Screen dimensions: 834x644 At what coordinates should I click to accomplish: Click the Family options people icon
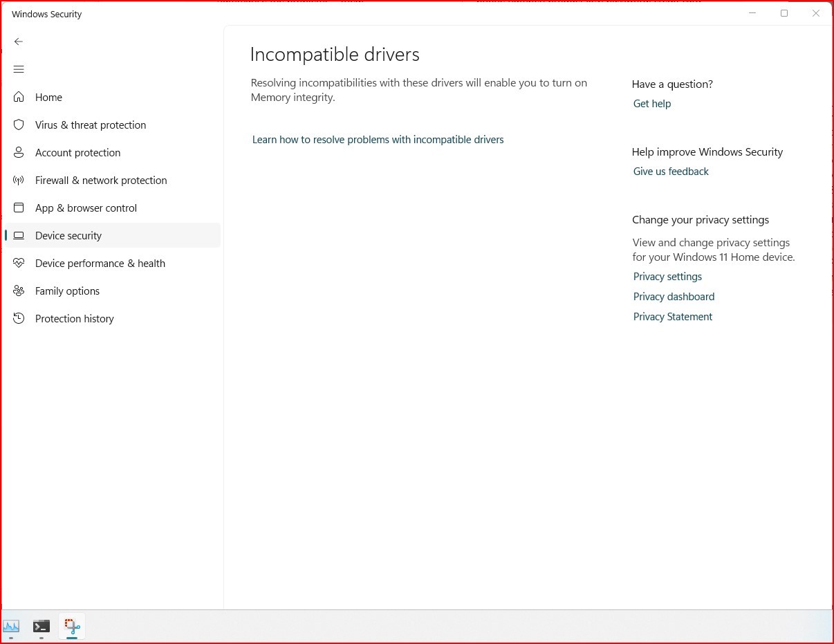tap(19, 291)
